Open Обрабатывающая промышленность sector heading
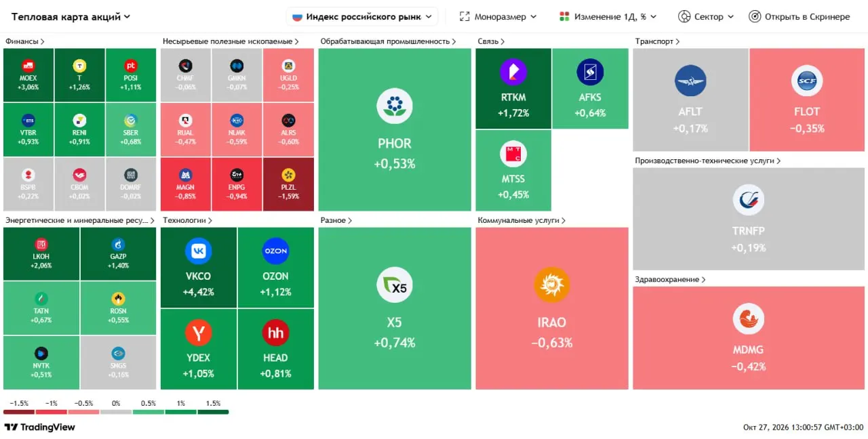 pyautogui.click(x=389, y=41)
